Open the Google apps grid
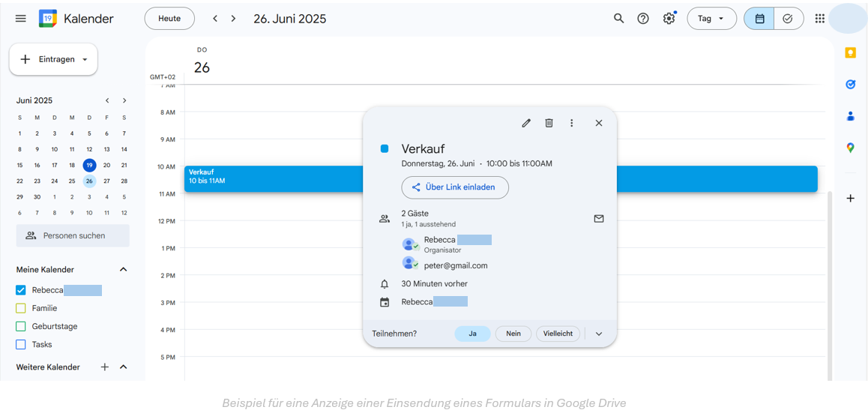 (x=819, y=19)
